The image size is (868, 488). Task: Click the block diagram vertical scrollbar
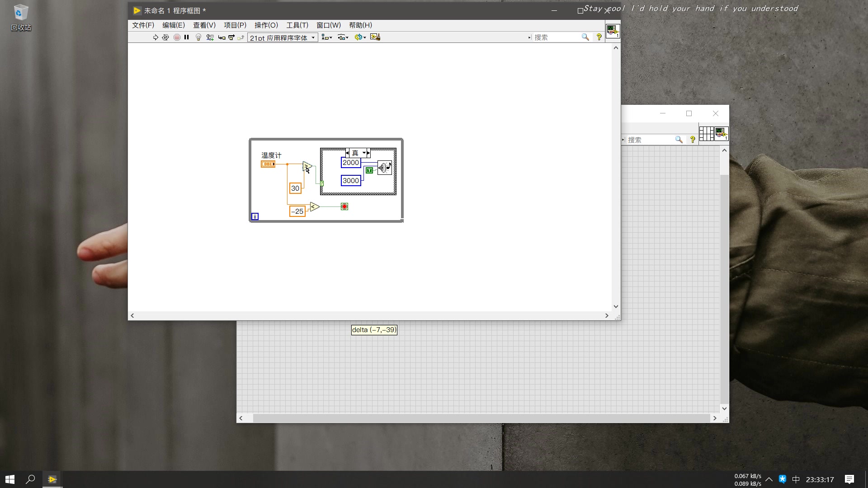pos(616,176)
